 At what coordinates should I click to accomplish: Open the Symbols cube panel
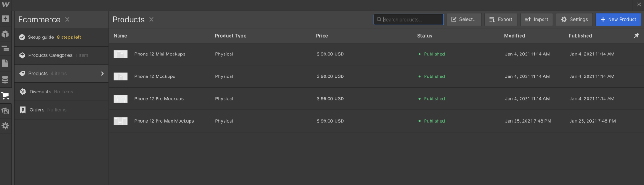pos(6,34)
